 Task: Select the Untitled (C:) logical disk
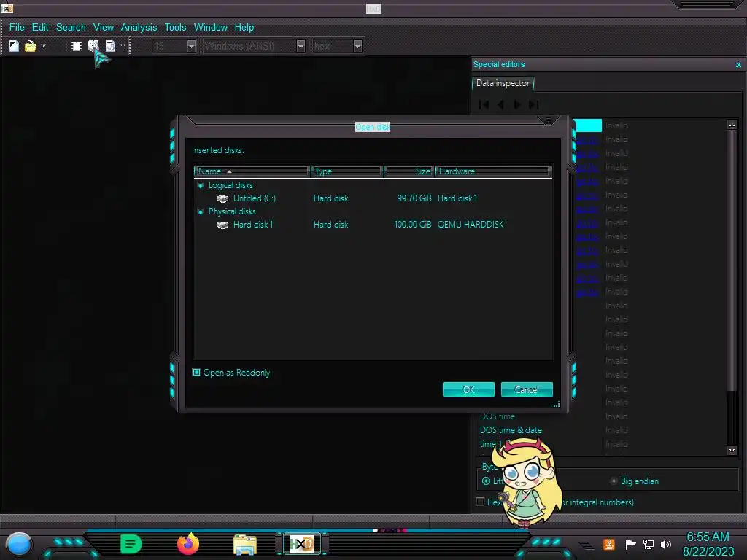255,198
